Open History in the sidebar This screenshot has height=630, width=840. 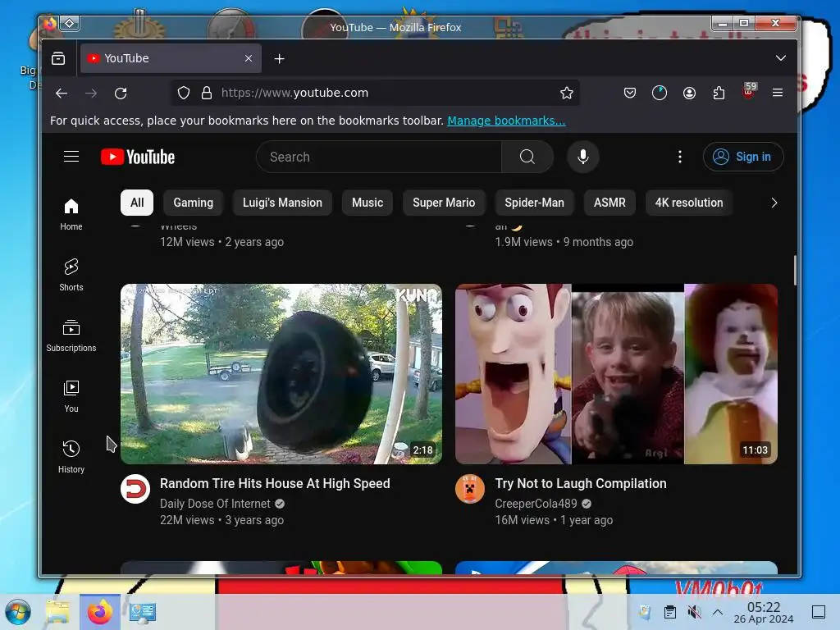click(x=71, y=456)
